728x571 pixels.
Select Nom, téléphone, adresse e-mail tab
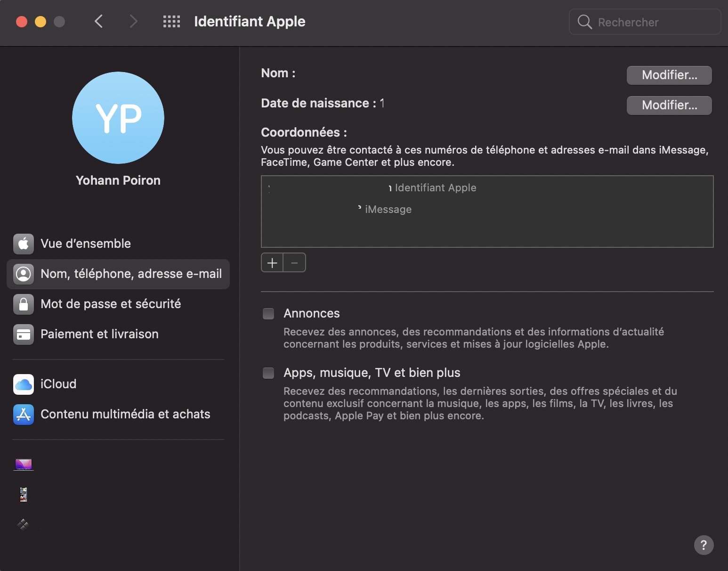118,274
